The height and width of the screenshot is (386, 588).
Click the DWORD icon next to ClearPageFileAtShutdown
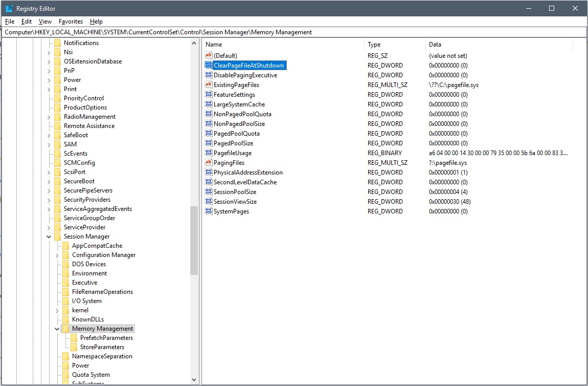click(x=209, y=65)
